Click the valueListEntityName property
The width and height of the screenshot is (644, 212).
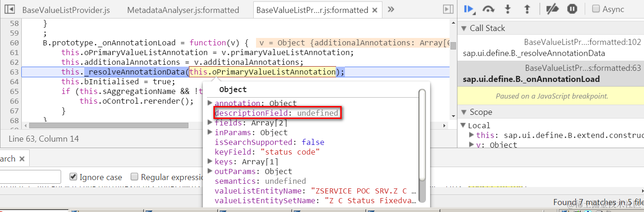(x=315, y=191)
